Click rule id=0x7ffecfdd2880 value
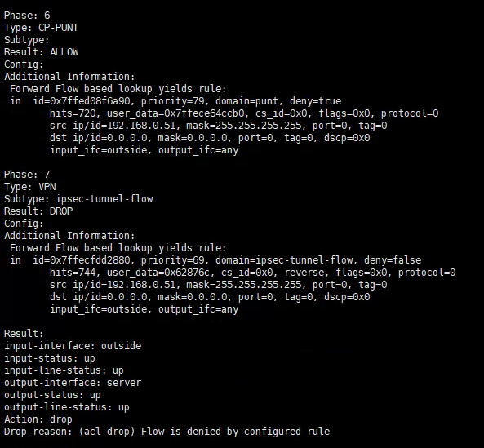This screenshot has height=448, width=484. (x=82, y=260)
